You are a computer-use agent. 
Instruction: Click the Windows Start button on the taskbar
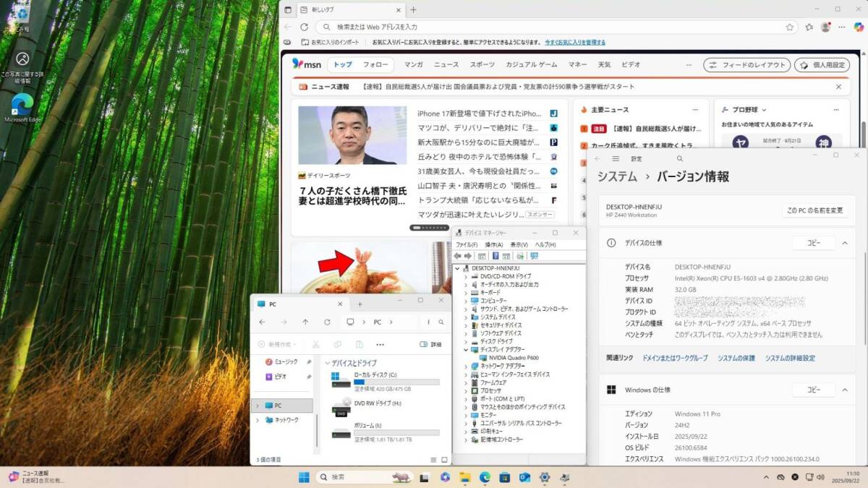pyautogui.click(x=304, y=477)
